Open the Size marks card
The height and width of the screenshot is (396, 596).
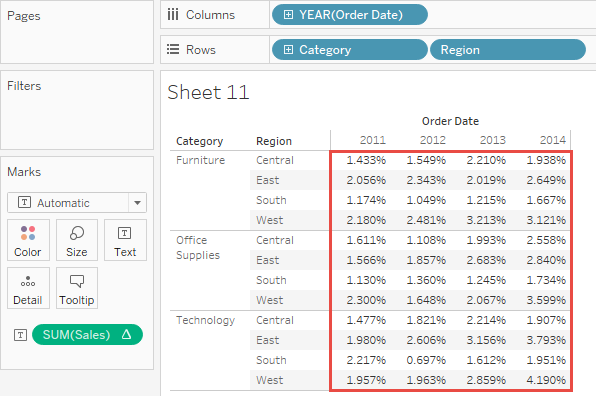[77, 240]
